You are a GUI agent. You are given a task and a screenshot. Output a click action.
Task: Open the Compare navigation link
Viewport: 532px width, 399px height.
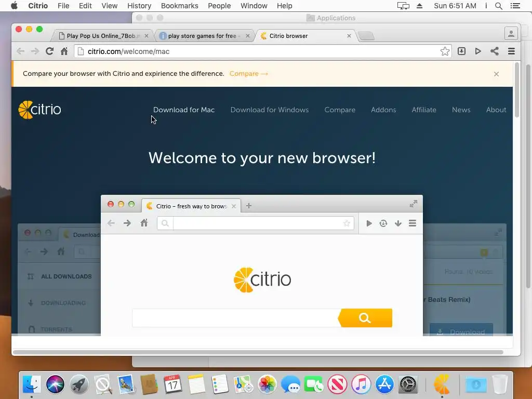(x=340, y=110)
